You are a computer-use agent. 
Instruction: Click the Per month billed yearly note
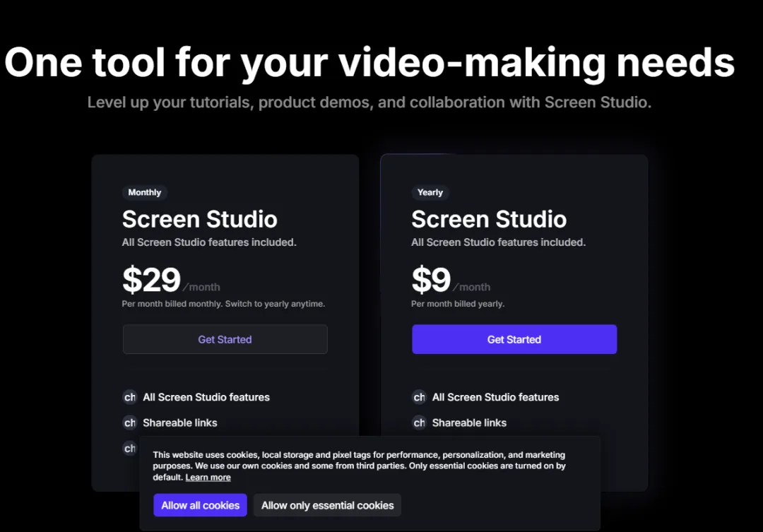coord(458,304)
